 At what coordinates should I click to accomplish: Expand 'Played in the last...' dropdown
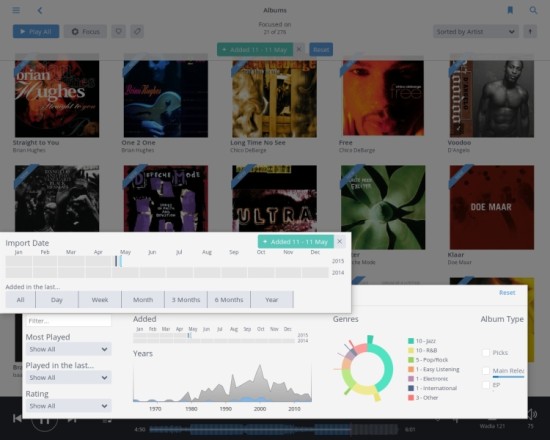point(68,378)
